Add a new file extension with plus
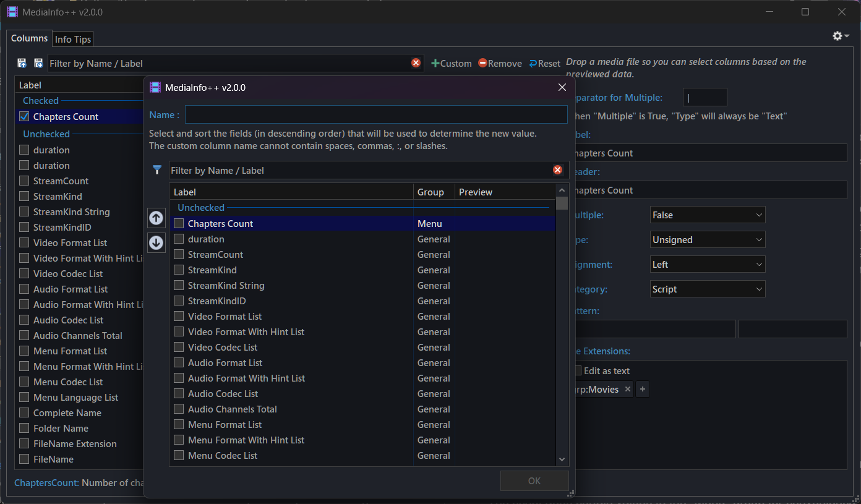 [643, 390]
